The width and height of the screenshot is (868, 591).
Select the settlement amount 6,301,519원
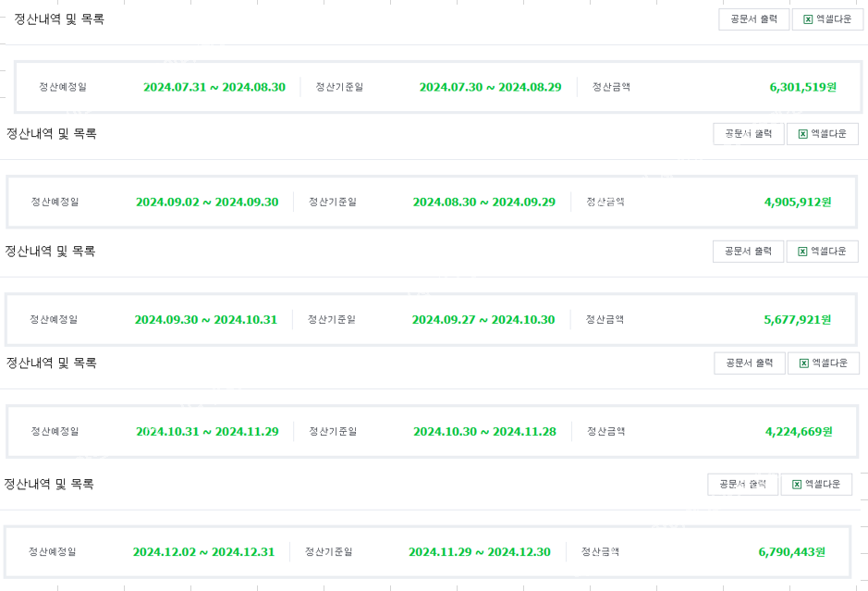click(802, 87)
